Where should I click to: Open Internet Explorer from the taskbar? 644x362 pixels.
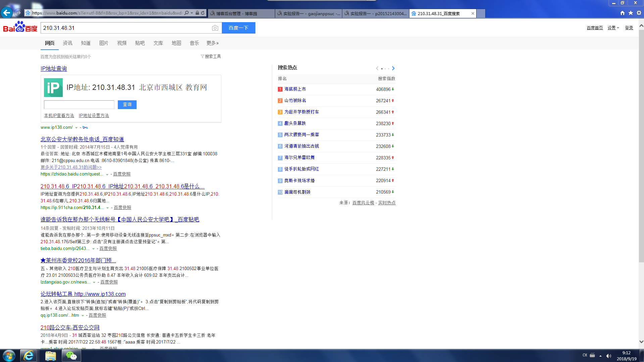click(x=29, y=356)
